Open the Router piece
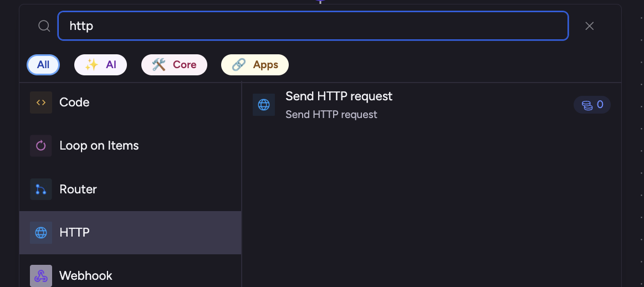Viewport: 644px width, 287px height. pos(78,189)
